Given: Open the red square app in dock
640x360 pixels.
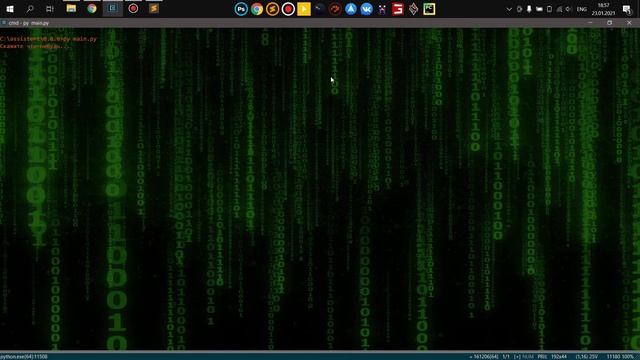Looking at the screenshot, I should [398, 9].
